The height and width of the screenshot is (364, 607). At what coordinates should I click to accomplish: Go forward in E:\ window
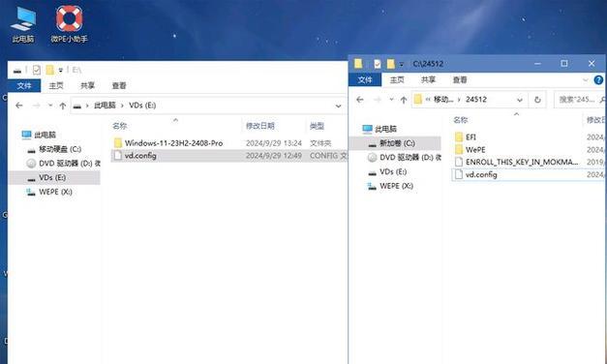tap(36, 106)
